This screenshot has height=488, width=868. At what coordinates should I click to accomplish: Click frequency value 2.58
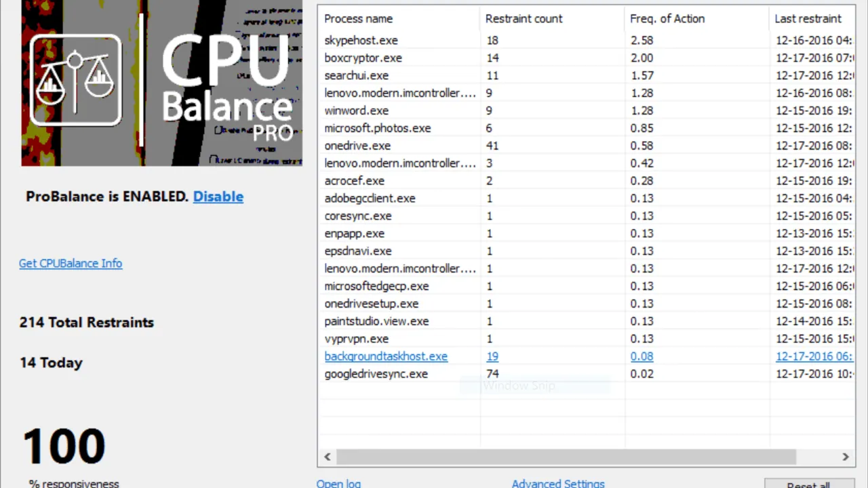(x=642, y=41)
